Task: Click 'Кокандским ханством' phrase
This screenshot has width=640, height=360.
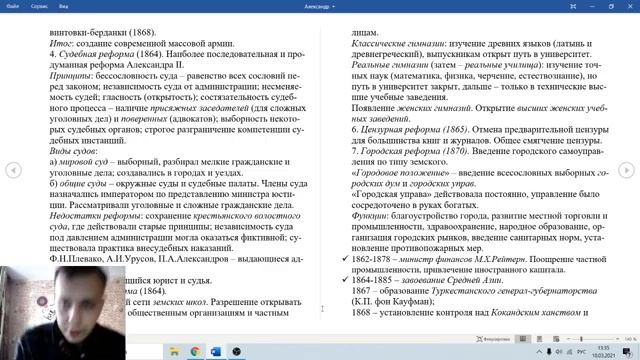Action: [x=536, y=312]
